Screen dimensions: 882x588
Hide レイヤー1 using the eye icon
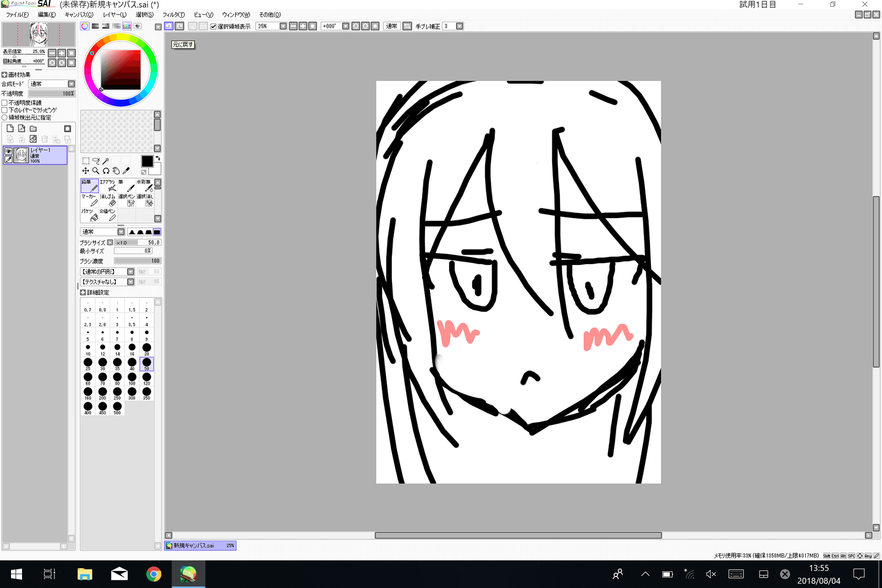(8, 151)
